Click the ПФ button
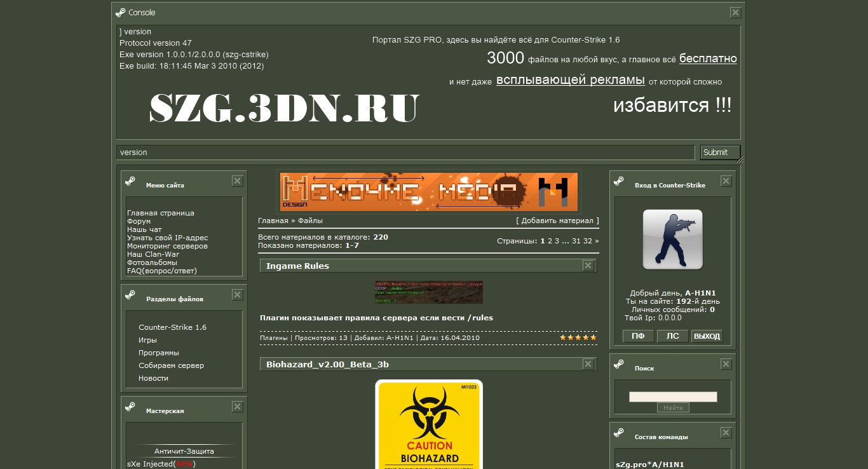 point(638,336)
